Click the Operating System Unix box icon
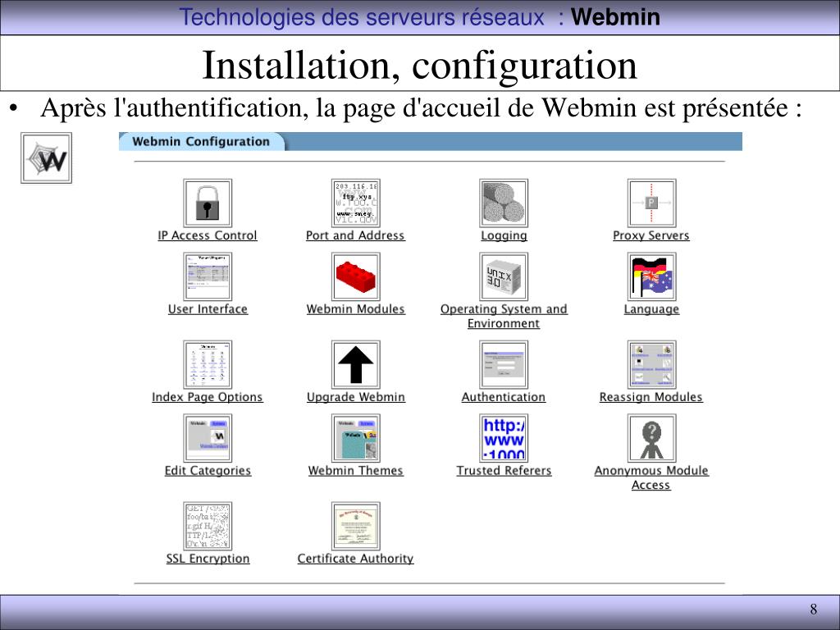 point(504,276)
